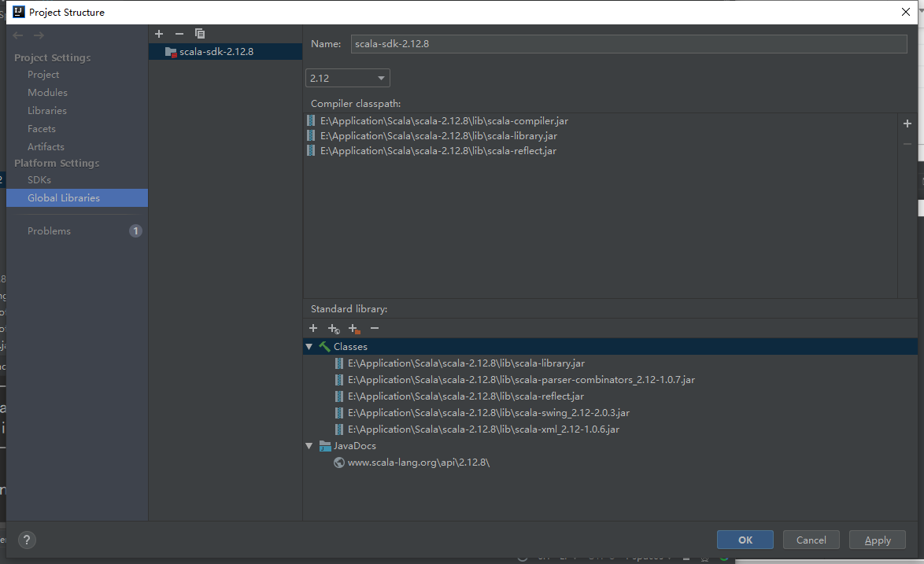
Task: Select the Classes root row
Action: pyautogui.click(x=610, y=347)
